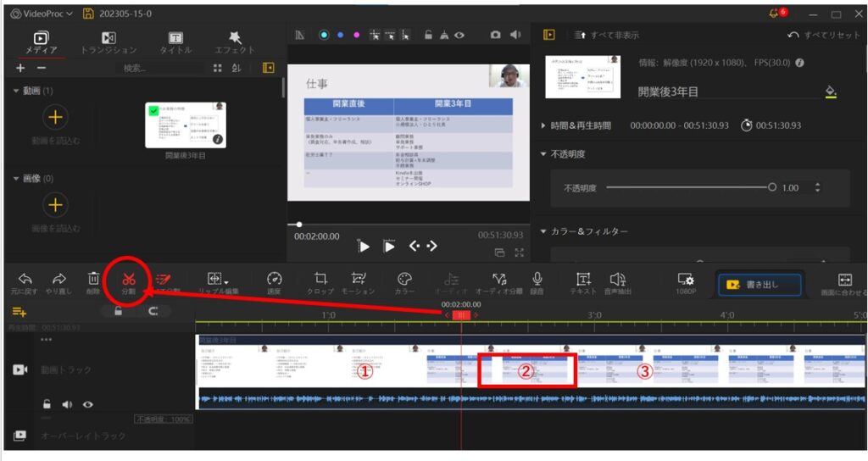Image resolution: width=868 pixels, height=461 pixels.
Task: Mute the video track speaker icon
Action: click(x=67, y=404)
